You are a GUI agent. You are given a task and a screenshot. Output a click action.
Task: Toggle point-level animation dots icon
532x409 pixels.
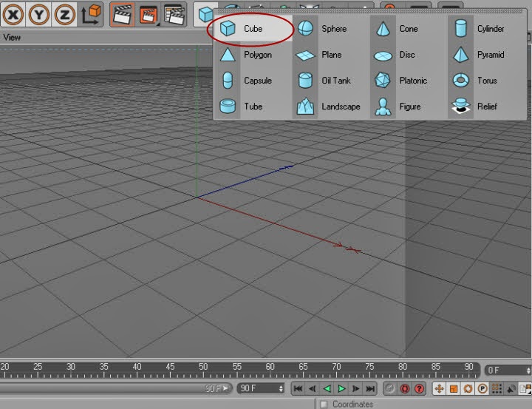pyautogui.click(x=497, y=388)
